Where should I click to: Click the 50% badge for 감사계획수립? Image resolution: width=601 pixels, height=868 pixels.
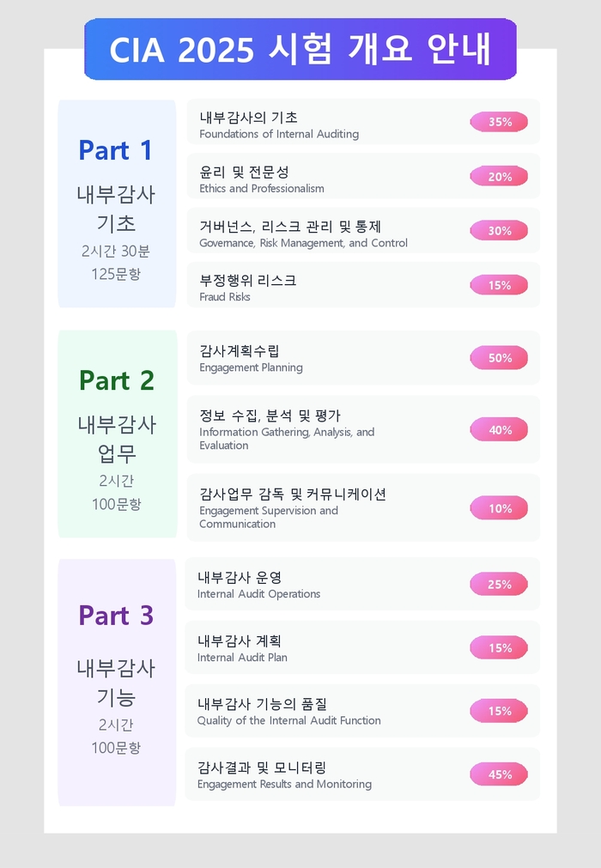499,358
